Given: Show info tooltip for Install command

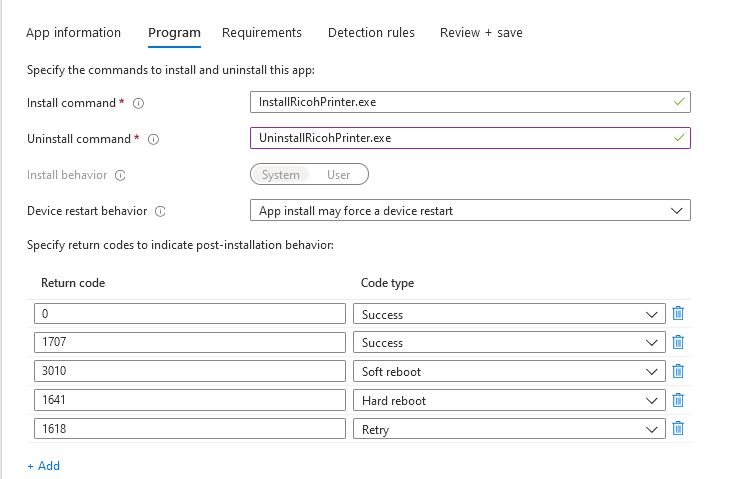Looking at the screenshot, I should coord(139,103).
